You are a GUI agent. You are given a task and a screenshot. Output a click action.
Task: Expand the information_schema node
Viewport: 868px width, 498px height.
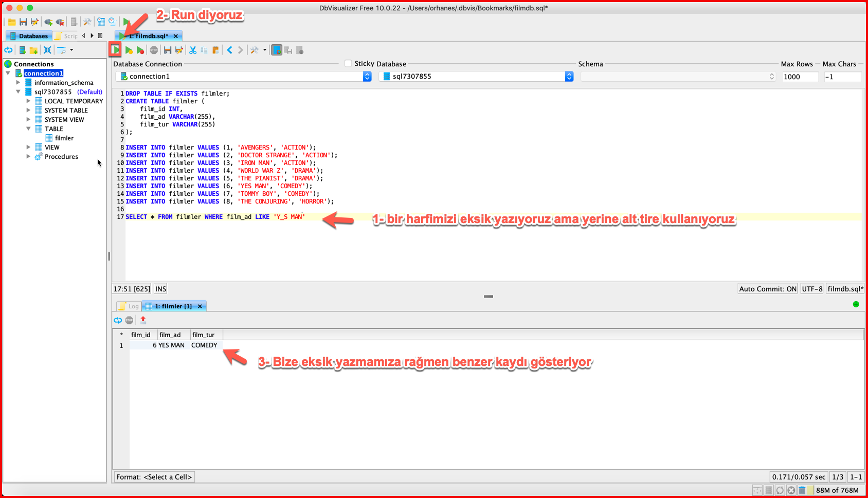(18, 82)
